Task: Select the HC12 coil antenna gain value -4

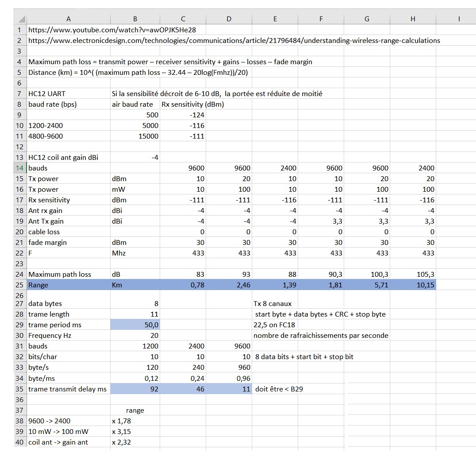Action: click(x=135, y=158)
